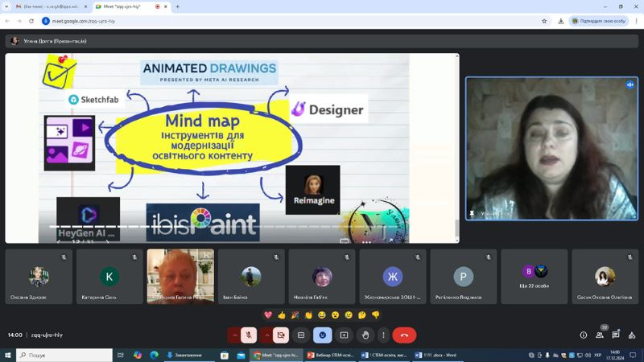Viewport: 644px width, 362px height.
Task: Open more options three-dot menu in Meet
Action: point(383,335)
